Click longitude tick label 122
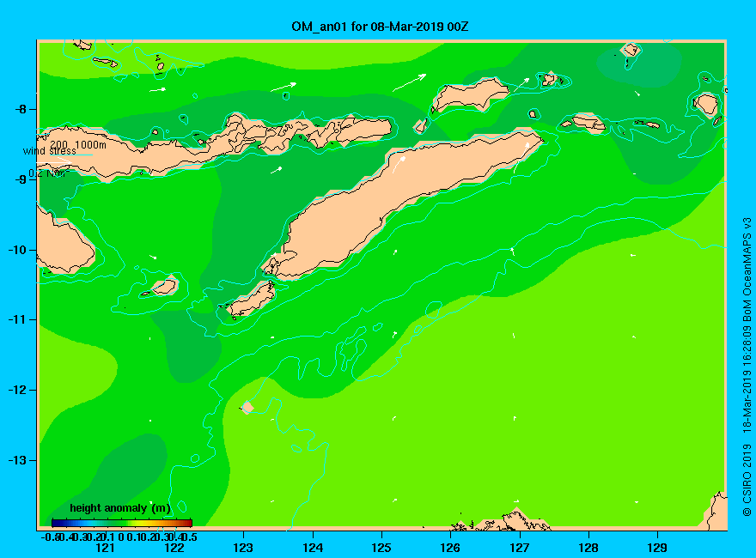 174,548
